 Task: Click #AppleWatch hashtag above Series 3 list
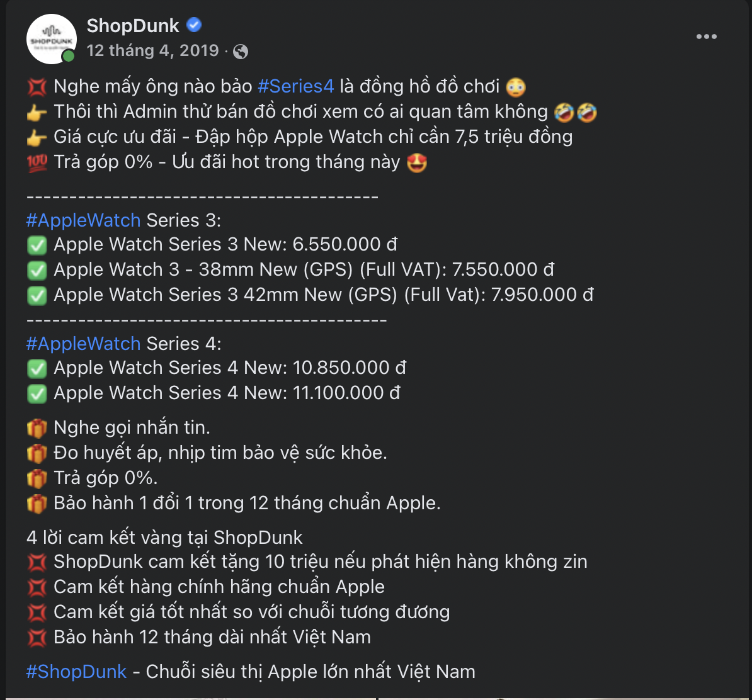click(x=83, y=220)
